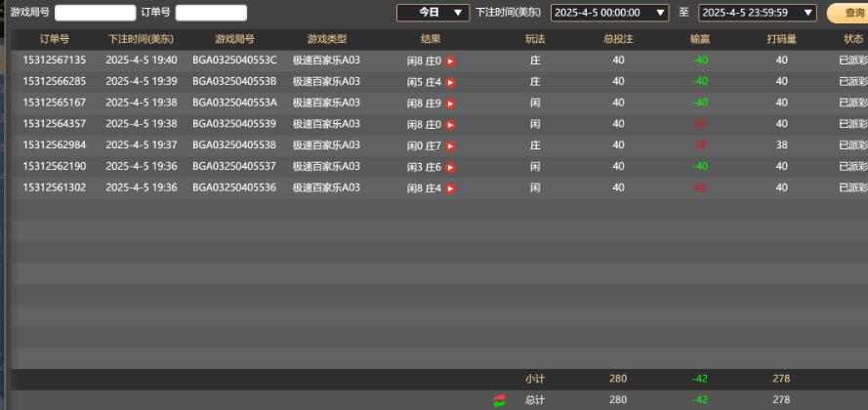The width and height of the screenshot is (868, 410).
Task: Click game round BGA03250405539
Action: pyautogui.click(x=234, y=124)
